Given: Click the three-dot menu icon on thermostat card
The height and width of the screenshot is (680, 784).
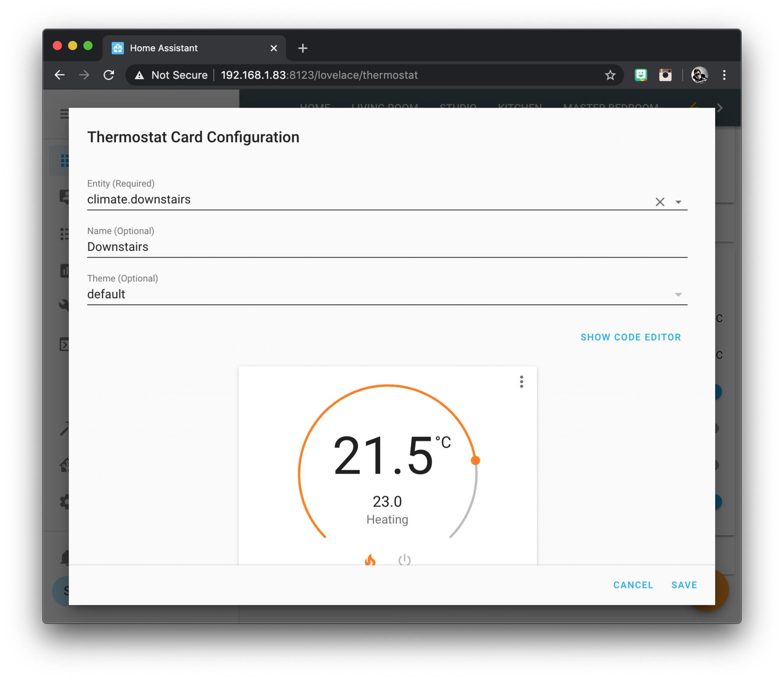Looking at the screenshot, I should point(521,381).
